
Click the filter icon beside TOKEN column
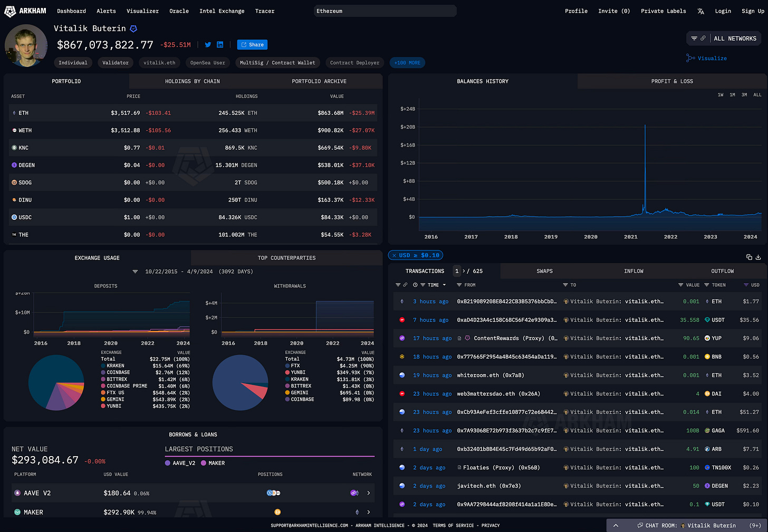(707, 285)
